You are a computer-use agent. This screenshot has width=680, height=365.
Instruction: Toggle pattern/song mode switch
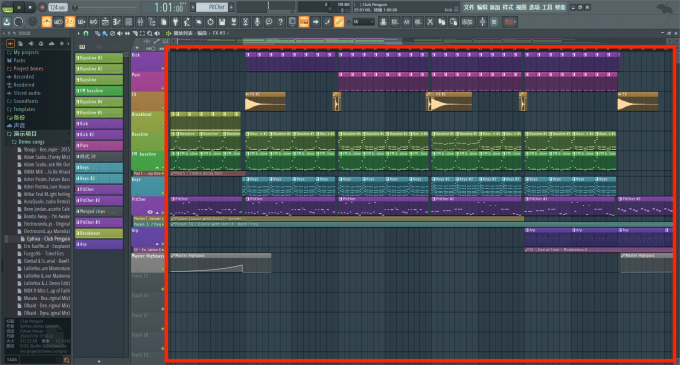(7, 7)
